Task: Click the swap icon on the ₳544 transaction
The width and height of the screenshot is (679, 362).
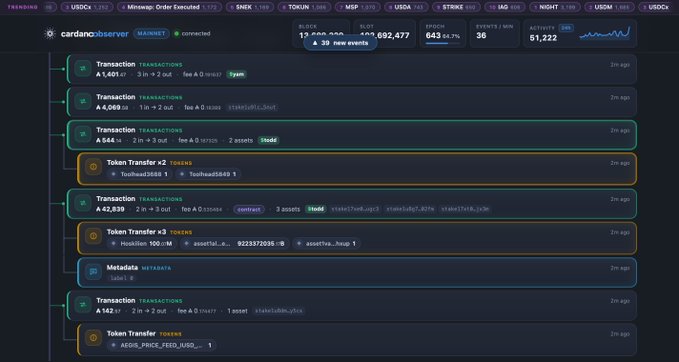Action: [x=82, y=134]
